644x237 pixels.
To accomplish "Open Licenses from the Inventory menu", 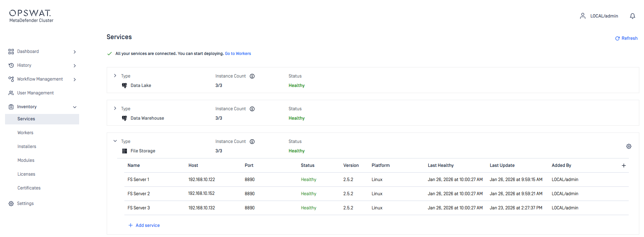I will point(26,174).
